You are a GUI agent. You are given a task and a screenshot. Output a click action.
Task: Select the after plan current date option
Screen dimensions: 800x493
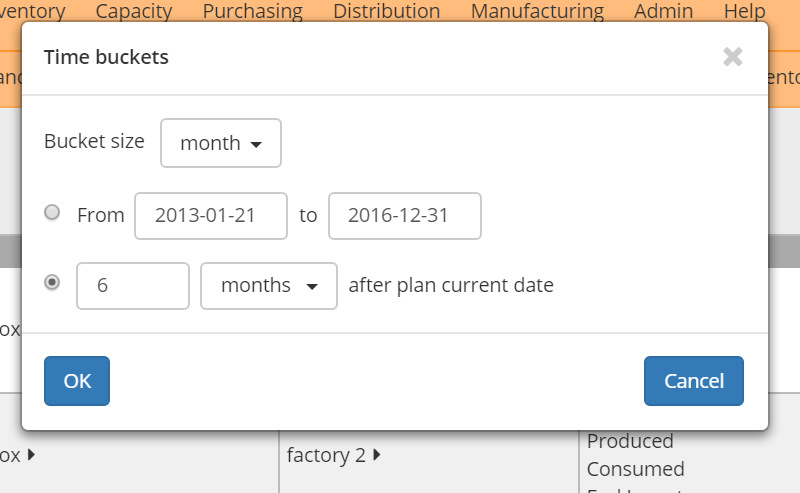pos(53,283)
